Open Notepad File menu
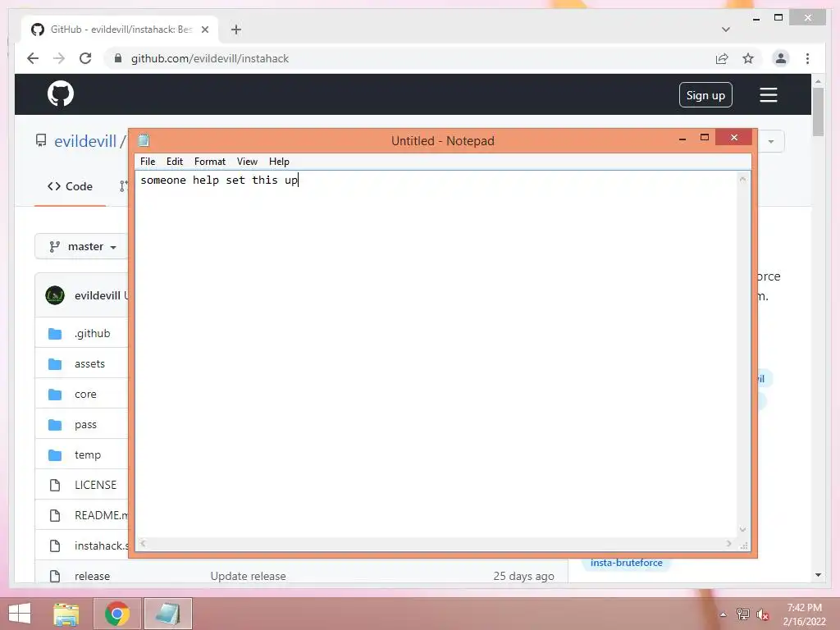840x630 pixels. (148, 162)
